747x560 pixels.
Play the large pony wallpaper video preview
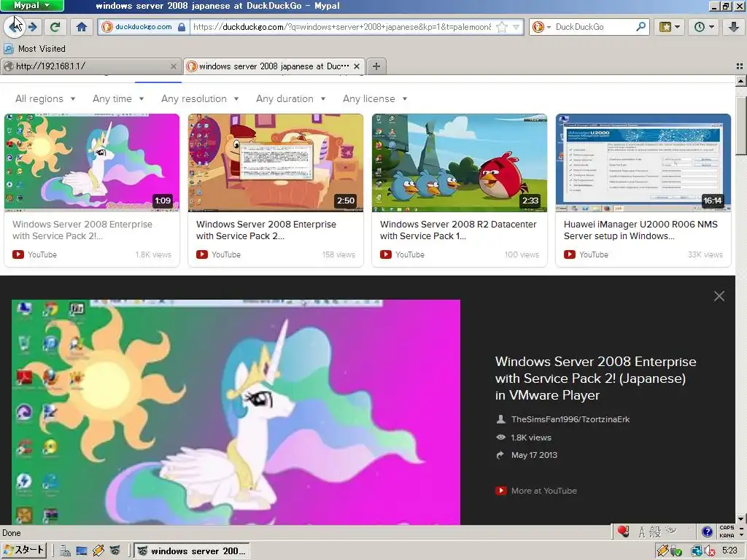pyautogui.click(x=236, y=412)
